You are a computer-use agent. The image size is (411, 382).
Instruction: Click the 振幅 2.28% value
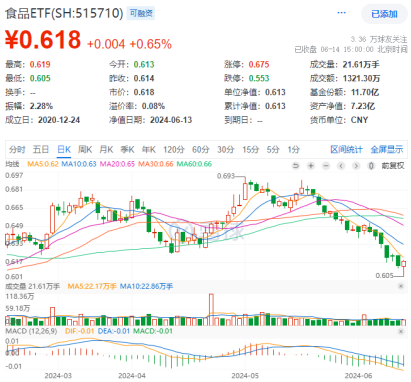pyautogui.click(x=41, y=106)
